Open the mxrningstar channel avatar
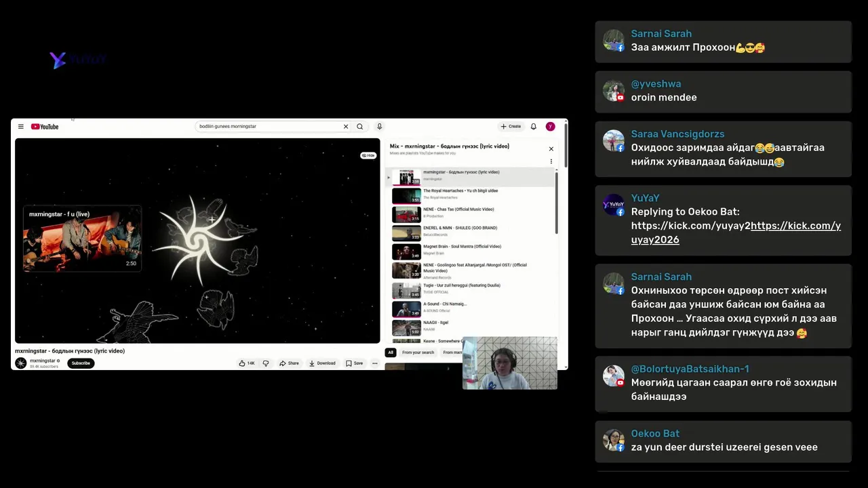868x488 pixels. [x=21, y=363]
